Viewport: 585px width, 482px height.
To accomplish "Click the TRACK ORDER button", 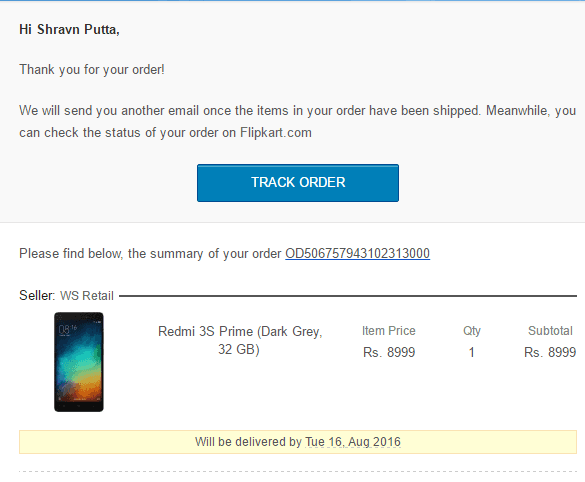I will [298, 183].
